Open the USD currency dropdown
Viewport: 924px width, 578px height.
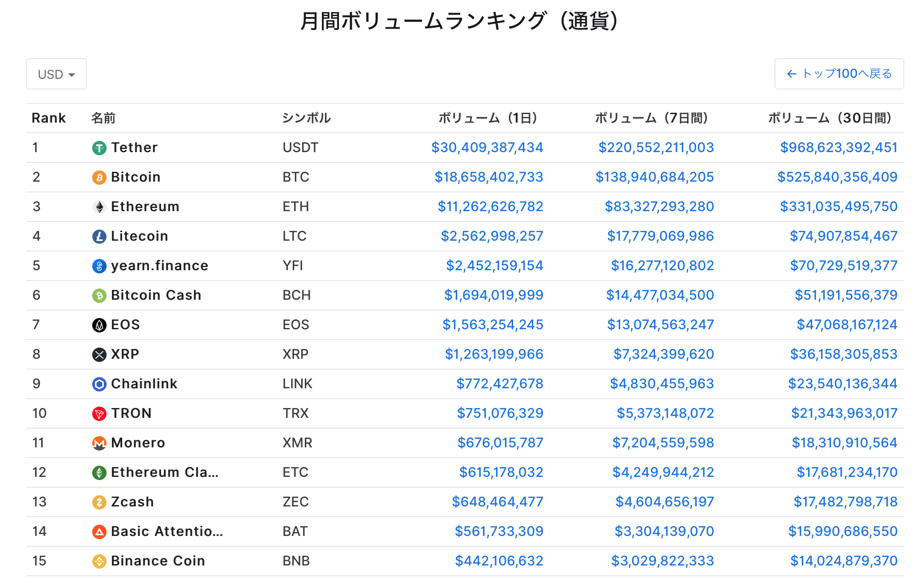point(56,74)
